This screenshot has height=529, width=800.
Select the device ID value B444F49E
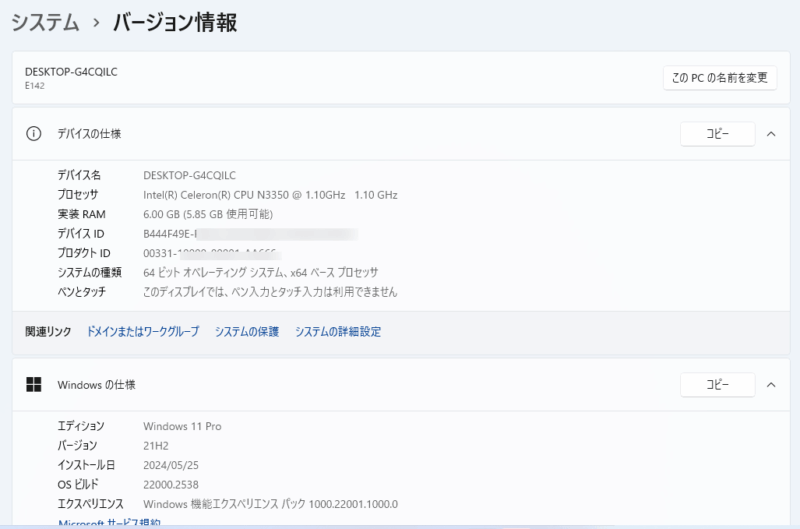pos(169,234)
